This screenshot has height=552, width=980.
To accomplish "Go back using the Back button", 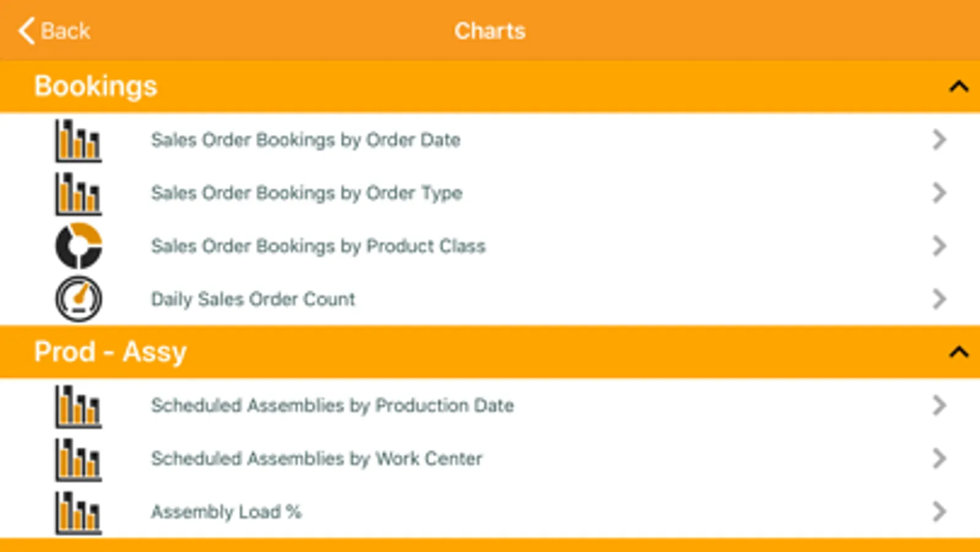I will tap(55, 31).
